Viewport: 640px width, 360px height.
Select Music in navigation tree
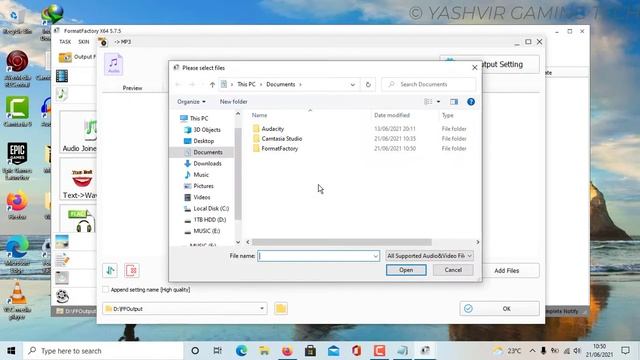pyautogui.click(x=201, y=175)
